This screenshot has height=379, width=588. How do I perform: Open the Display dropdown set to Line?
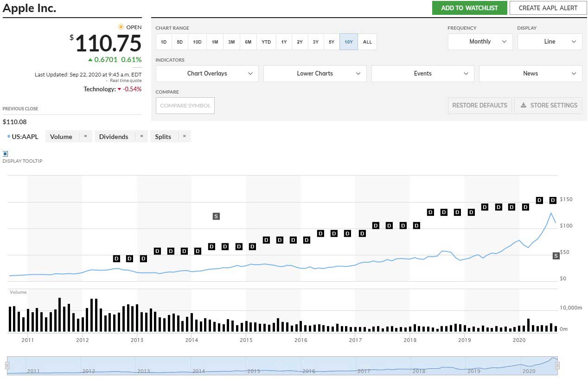coord(550,42)
